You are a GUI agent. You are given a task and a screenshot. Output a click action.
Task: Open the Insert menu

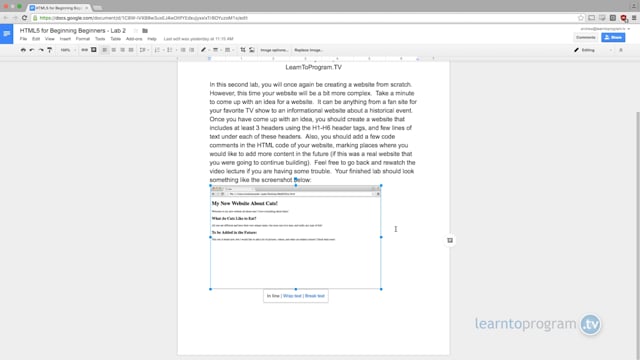tap(65, 39)
